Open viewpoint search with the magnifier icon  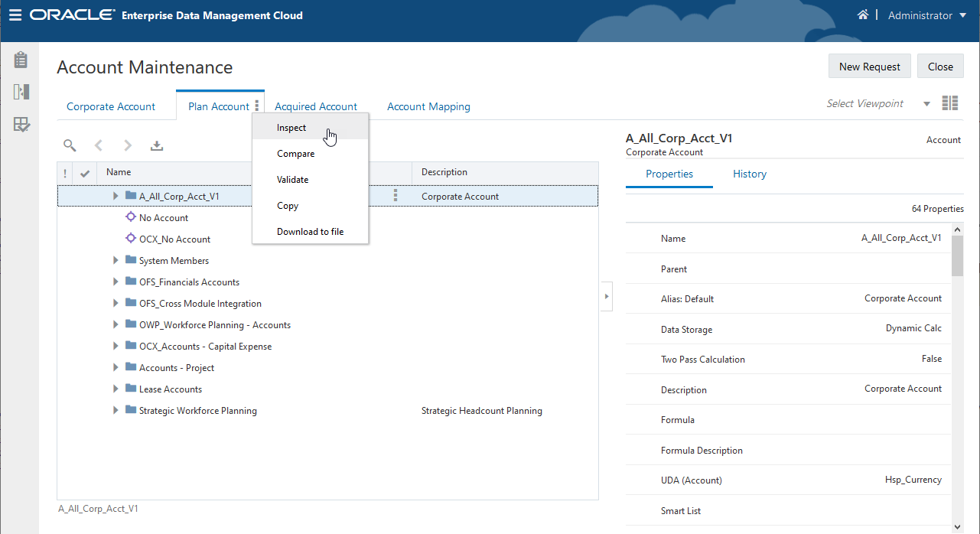click(x=69, y=145)
